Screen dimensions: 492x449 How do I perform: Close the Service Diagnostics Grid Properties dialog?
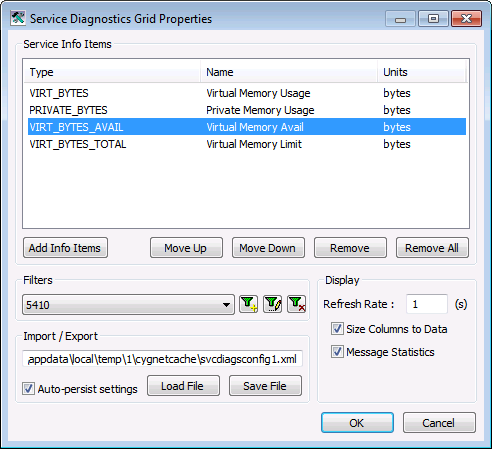click(467, 19)
